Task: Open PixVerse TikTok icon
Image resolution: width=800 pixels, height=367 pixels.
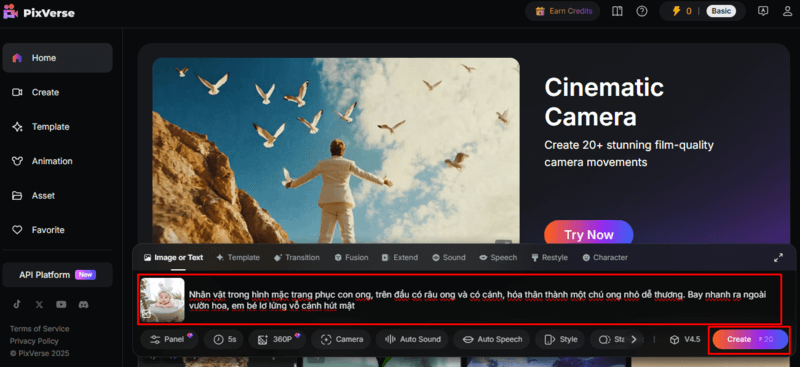Action: click(17, 305)
